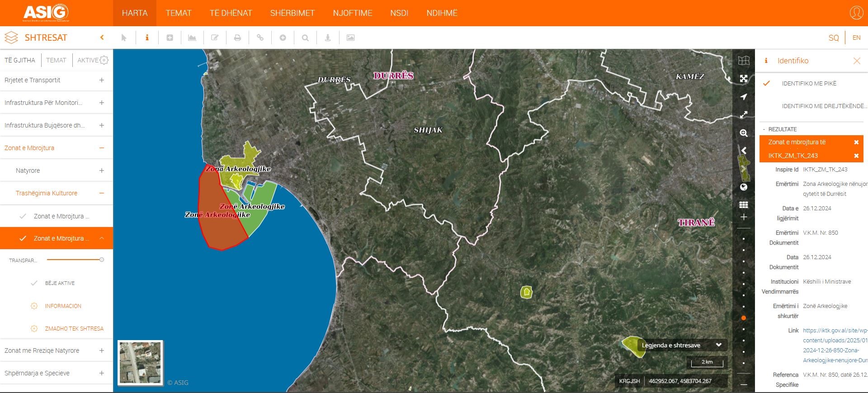
Task: Select the pointer arrow tool
Action: 124,38
